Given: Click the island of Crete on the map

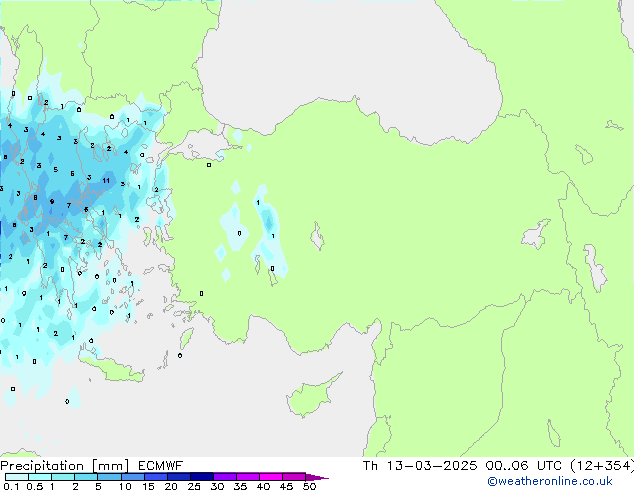Looking at the screenshot, I should pos(111,368).
